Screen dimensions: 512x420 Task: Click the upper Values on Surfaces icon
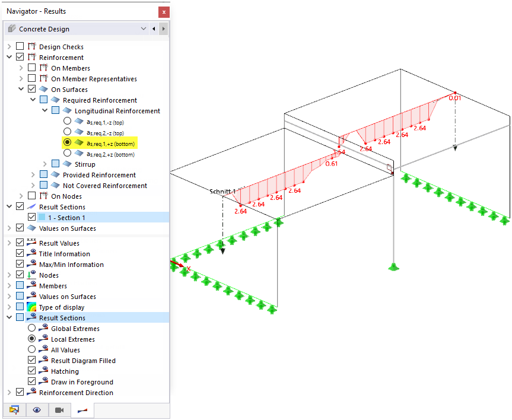31,228
